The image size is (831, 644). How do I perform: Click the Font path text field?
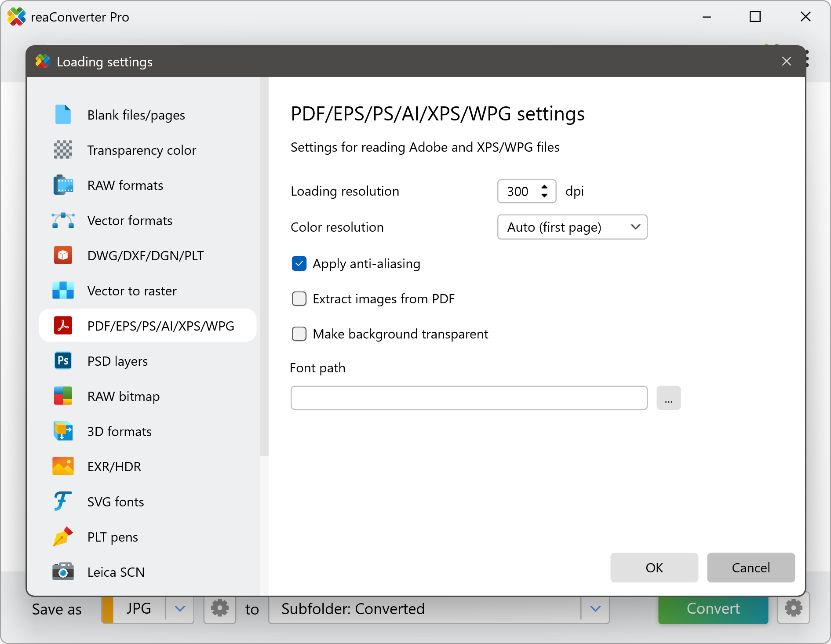click(x=469, y=398)
